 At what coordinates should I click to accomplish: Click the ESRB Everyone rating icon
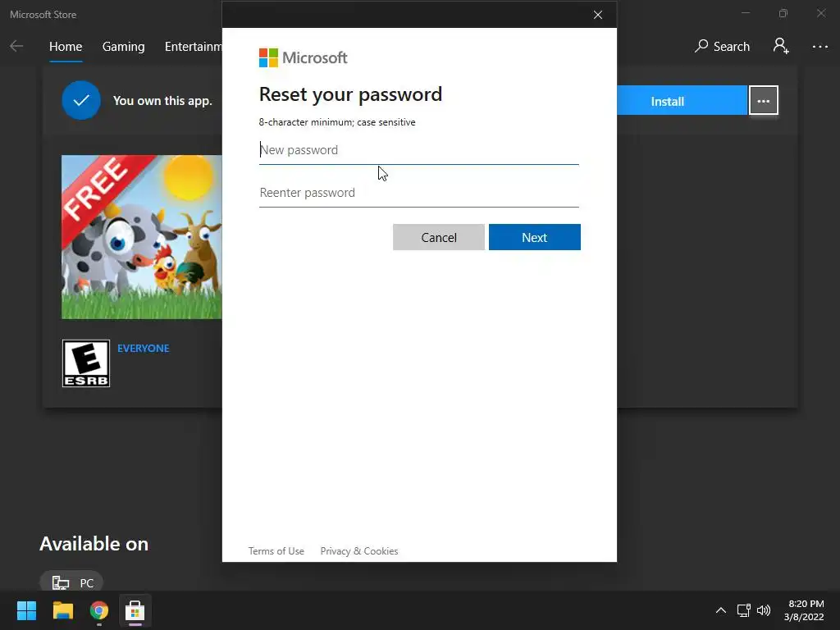pyautogui.click(x=85, y=363)
